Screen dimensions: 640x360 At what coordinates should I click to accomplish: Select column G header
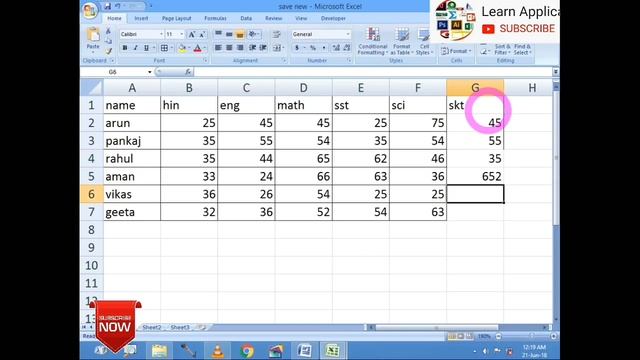coord(475,88)
